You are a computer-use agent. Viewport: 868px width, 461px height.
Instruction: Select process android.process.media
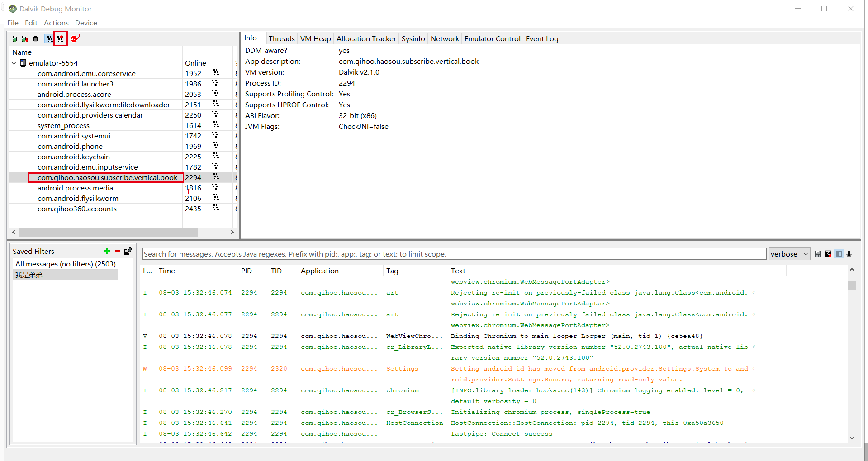[x=75, y=188]
